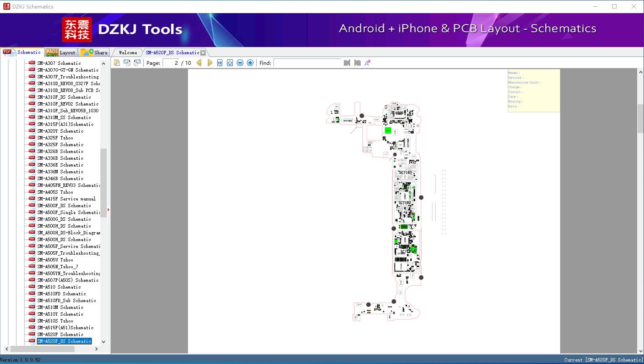Select SM-A336M Schematic entry
Screen dimensions: 644x364
[60, 172]
